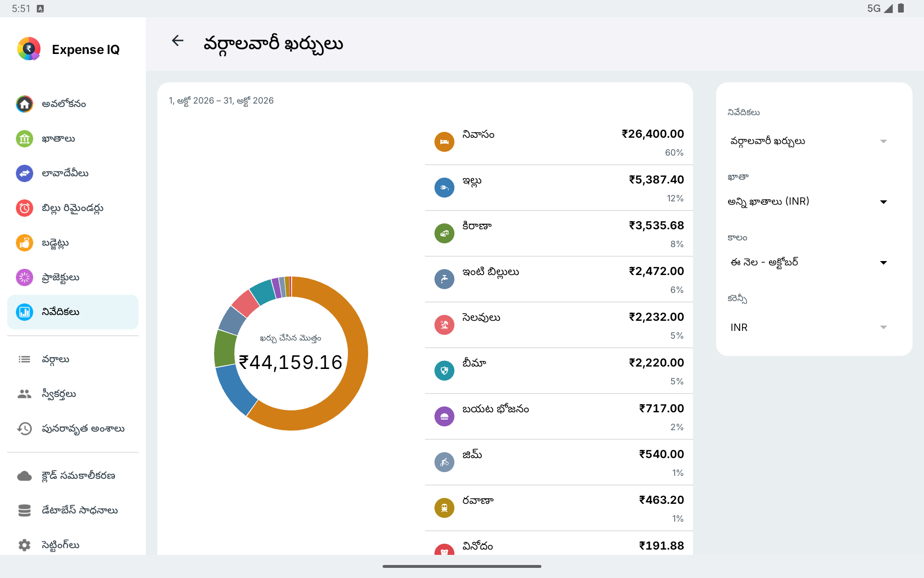Viewport: 924px width, 578px height.
Task: Open అవలోకనం in the sidebar
Action: click(73, 104)
